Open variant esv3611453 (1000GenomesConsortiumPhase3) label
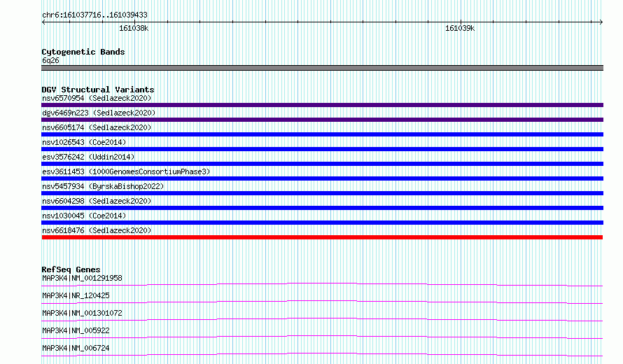This screenshot has width=623, height=364. point(126,171)
